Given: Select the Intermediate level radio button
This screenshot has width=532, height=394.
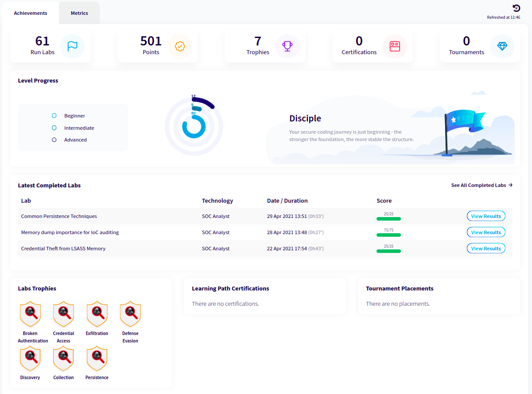Looking at the screenshot, I should (54, 128).
